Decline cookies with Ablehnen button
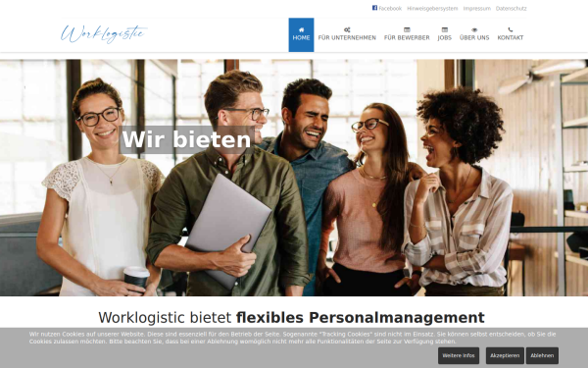This screenshot has height=368, width=588. [x=542, y=355]
